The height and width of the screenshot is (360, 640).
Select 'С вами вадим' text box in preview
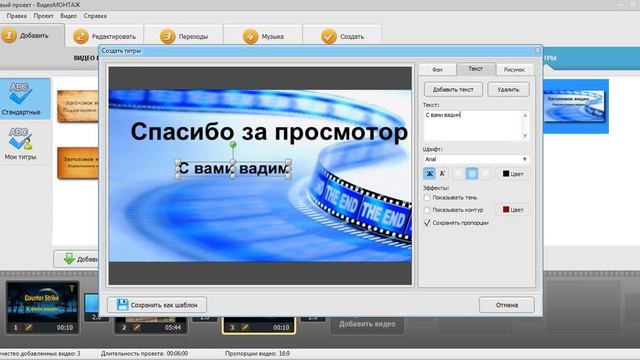tap(233, 169)
